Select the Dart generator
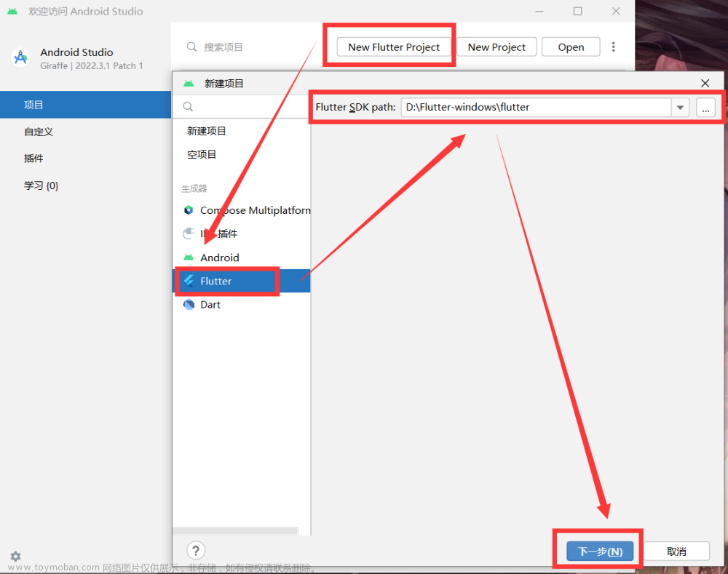Screen dimensions: 728x574 pyautogui.click(x=242, y=304)
